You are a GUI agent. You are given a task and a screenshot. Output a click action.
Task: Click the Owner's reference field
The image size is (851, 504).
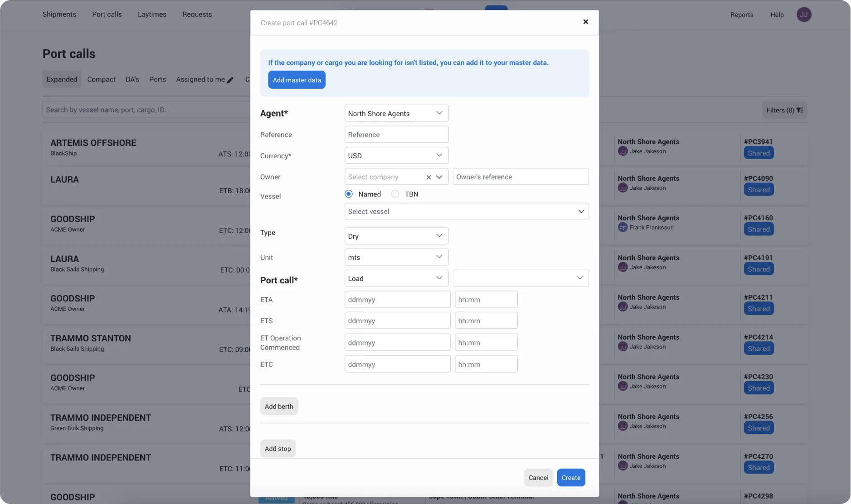click(x=520, y=177)
